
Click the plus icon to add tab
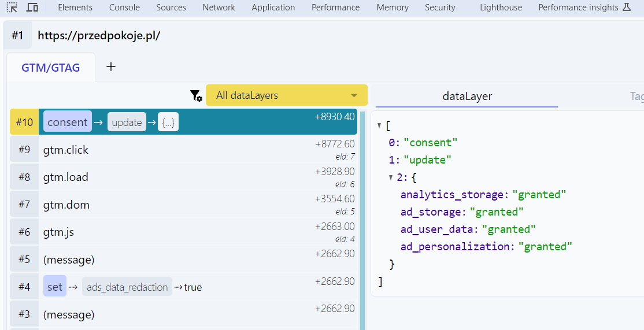111,67
